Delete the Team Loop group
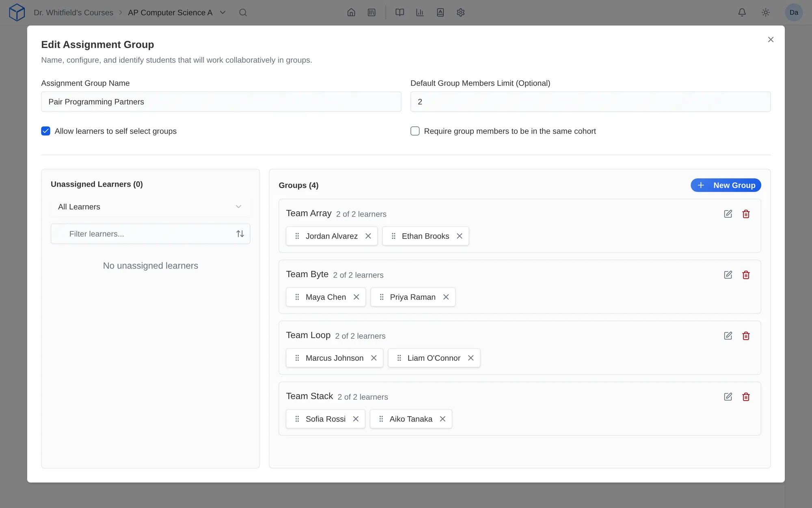Viewport: 812px width, 508px height. tap(746, 336)
